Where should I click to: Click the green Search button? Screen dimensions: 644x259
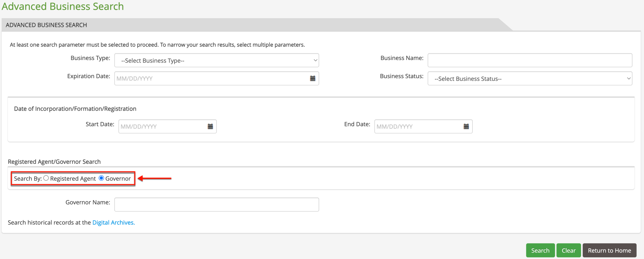point(540,250)
